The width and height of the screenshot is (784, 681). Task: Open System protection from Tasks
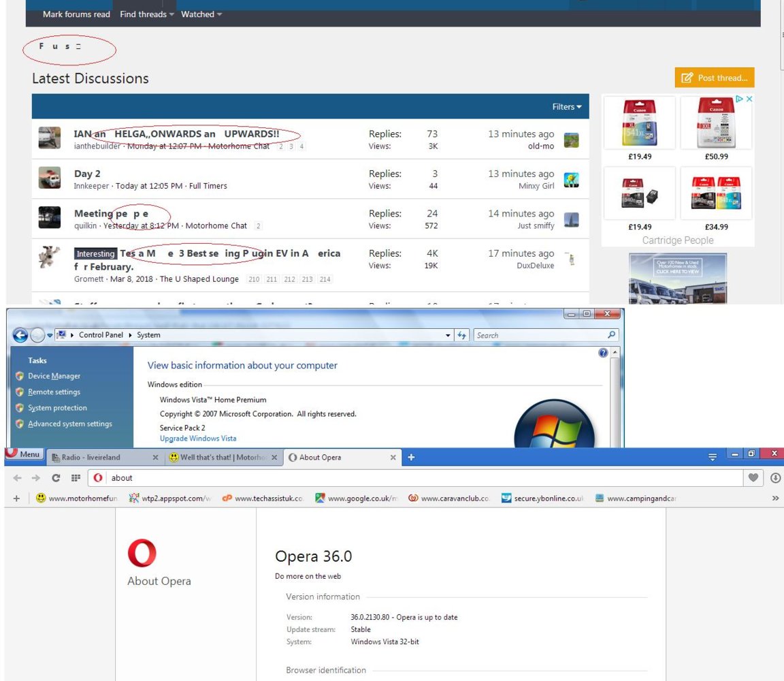pyautogui.click(x=57, y=408)
